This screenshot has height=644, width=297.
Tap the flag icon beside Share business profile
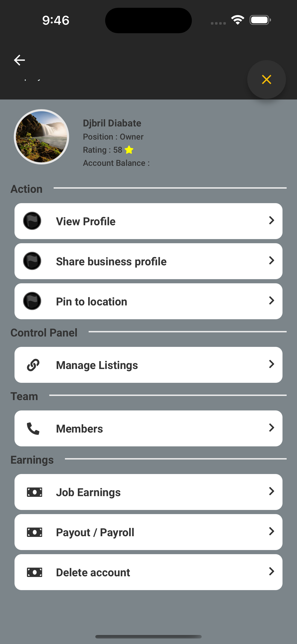[x=32, y=261]
